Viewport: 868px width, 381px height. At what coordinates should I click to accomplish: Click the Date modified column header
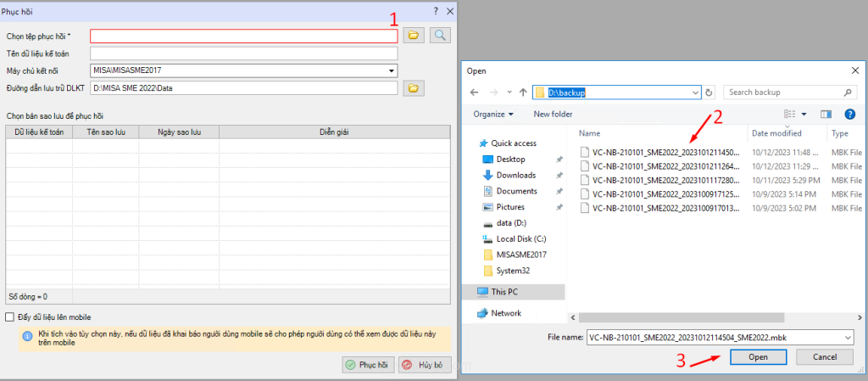(776, 133)
